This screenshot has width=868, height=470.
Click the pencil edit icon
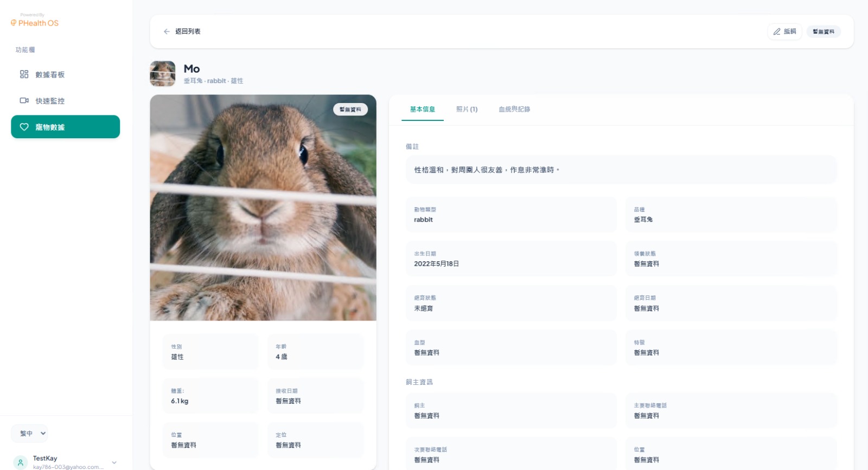pos(777,31)
